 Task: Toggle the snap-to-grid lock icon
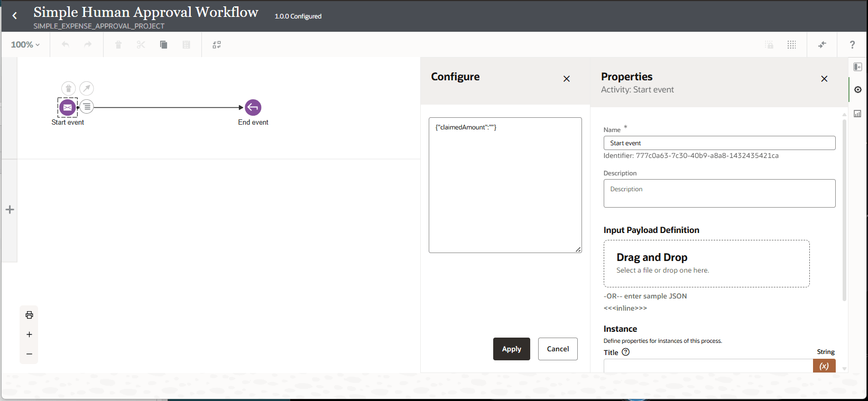pos(769,45)
